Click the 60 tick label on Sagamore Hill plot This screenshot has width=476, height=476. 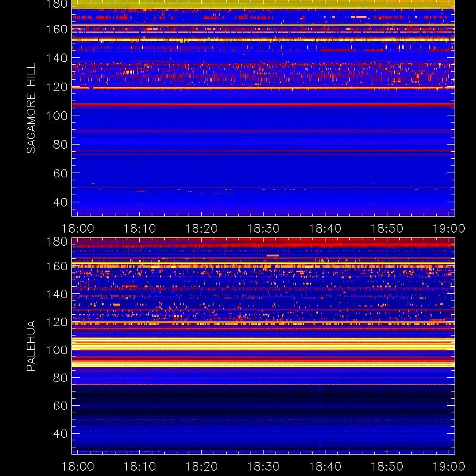click(60, 173)
